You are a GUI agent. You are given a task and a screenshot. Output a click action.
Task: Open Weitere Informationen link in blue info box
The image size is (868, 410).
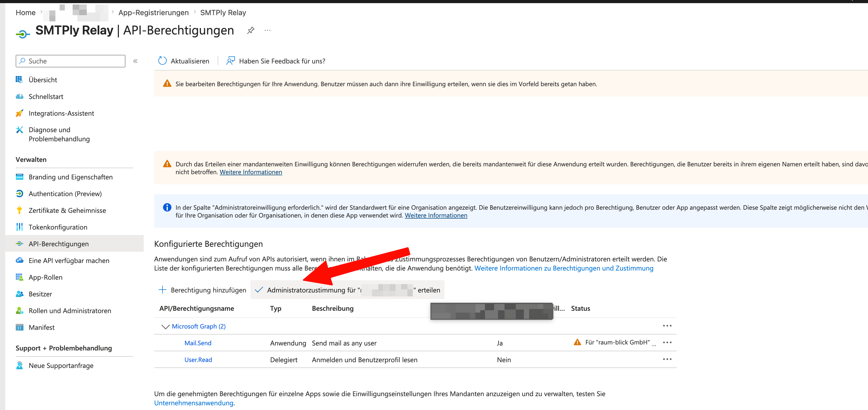tap(436, 216)
